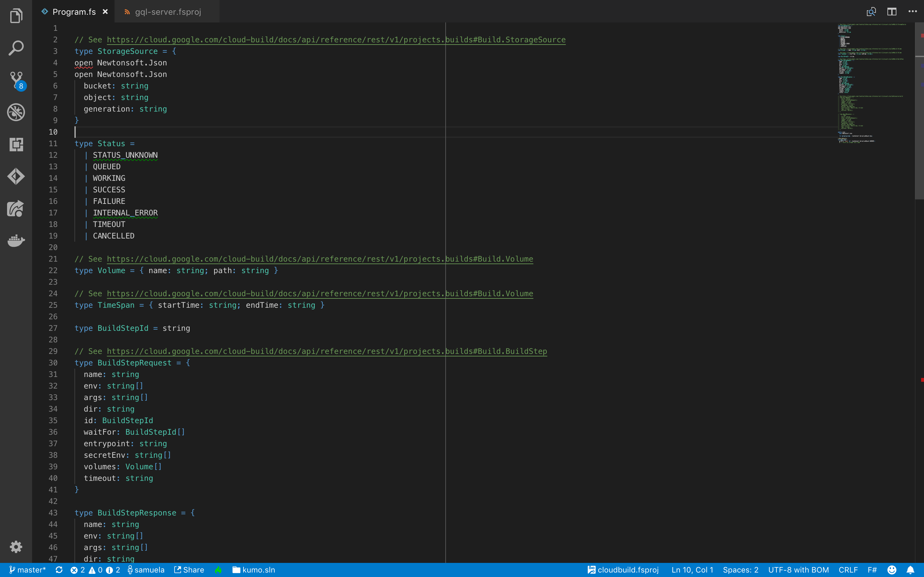Open the debug disabled sidebar icon
Image resolution: width=924 pixels, height=577 pixels.
tap(16, 112)
